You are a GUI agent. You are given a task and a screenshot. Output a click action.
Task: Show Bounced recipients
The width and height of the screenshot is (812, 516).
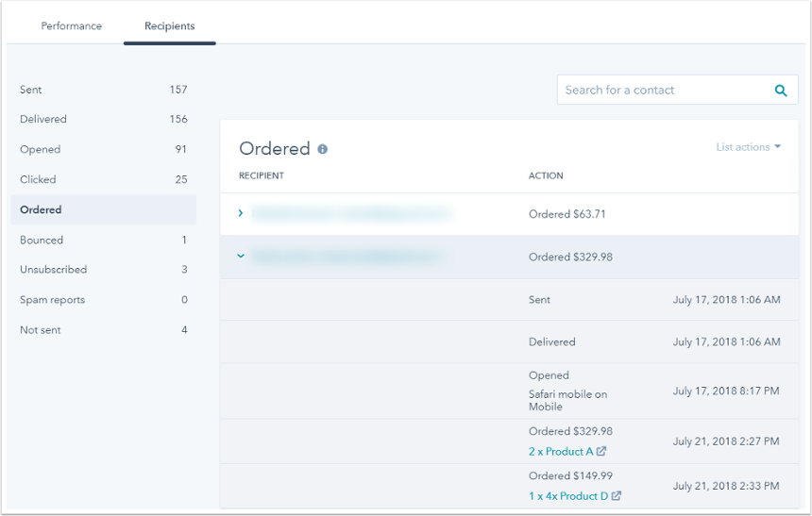[42, 240]
